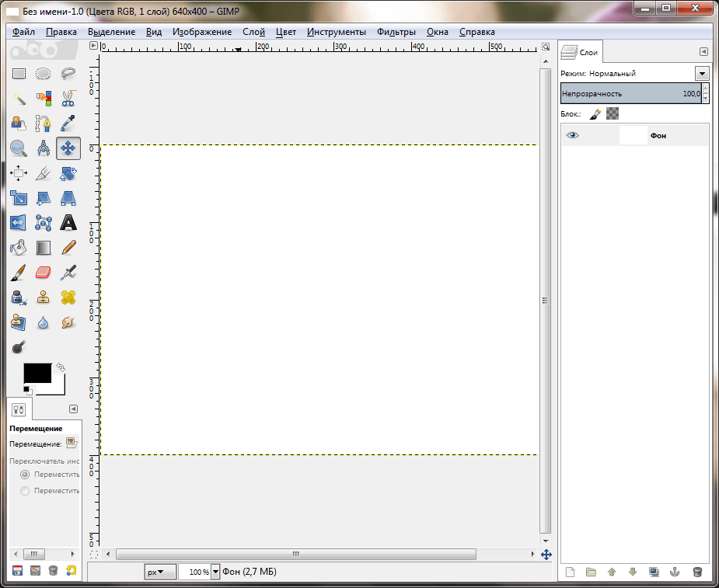
Task: Click the black foreground color swatch
Action: coord(37,373)
